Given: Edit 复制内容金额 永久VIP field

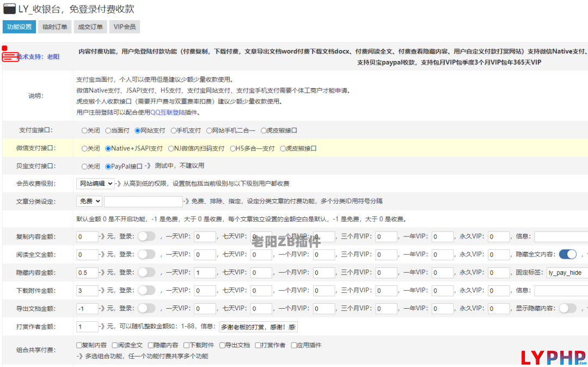Looking at the screenshot, I should (499, 236).
